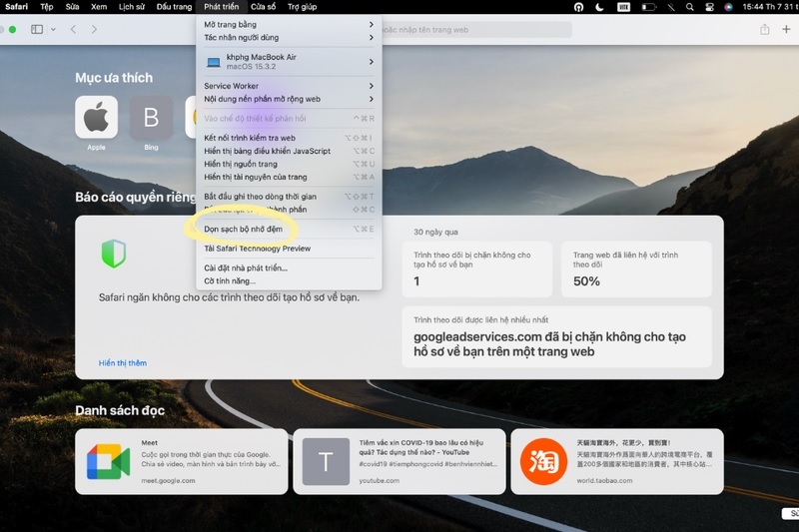Expand Nội dung nền phần mở rộng web
The width and height of the screenshot is (799, 532).
(x=289, y=99)
